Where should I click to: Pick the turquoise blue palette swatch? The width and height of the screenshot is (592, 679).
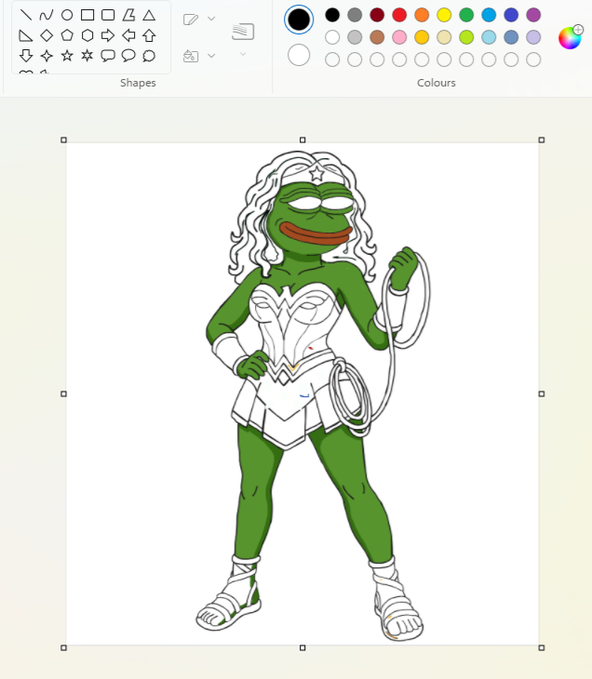[489, 15]
